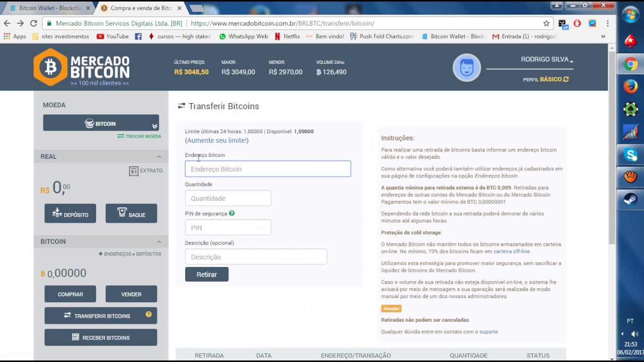
Task: Click the RECEBER BITCOINS button
Action: [101, 337]
